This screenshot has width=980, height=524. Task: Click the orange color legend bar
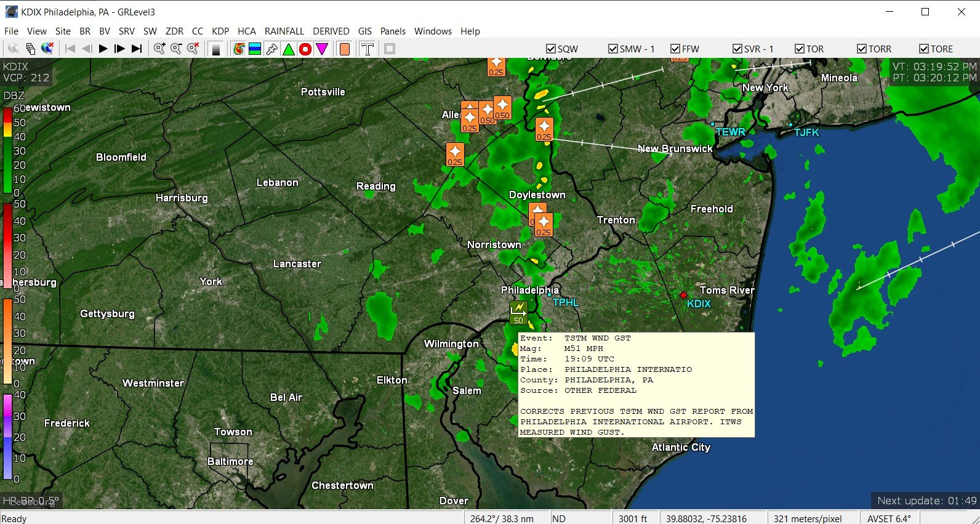pos(7,341)
